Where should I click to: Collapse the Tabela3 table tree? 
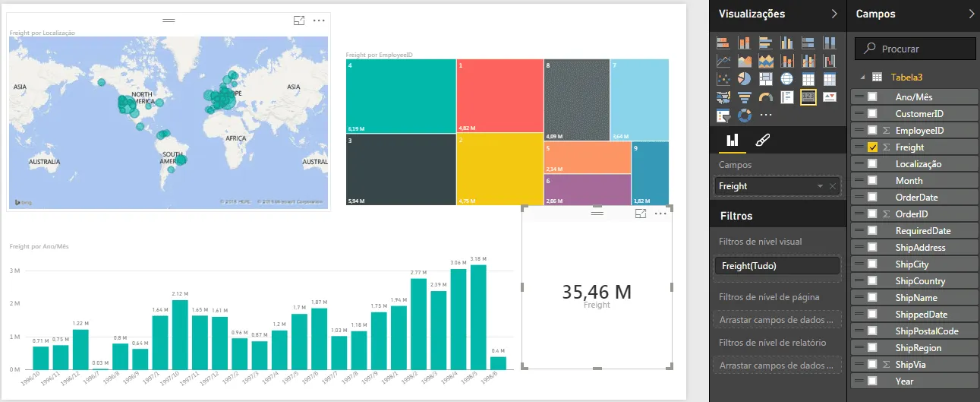tap(862, 77)
